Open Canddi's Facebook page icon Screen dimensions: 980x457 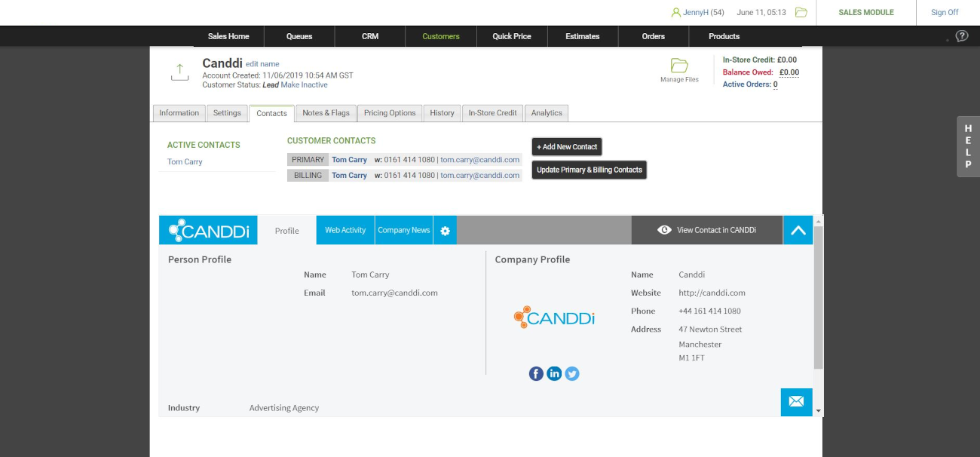coord(536,373)
